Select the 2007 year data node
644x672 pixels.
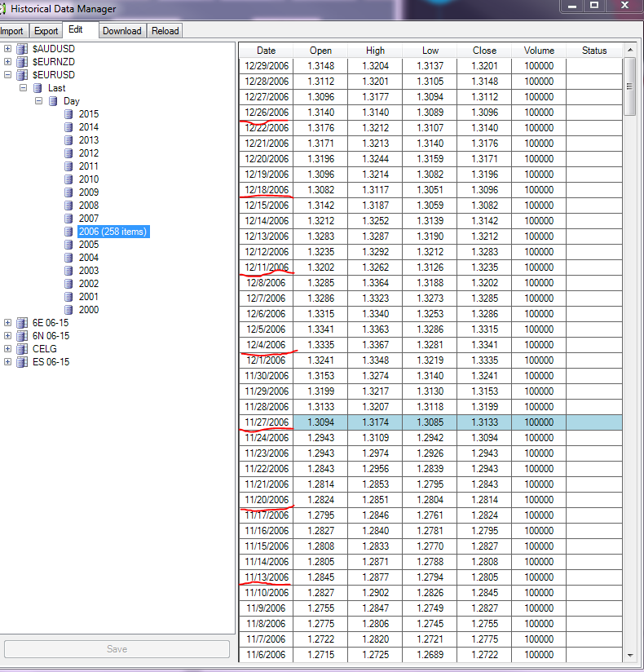coord(89,219)
